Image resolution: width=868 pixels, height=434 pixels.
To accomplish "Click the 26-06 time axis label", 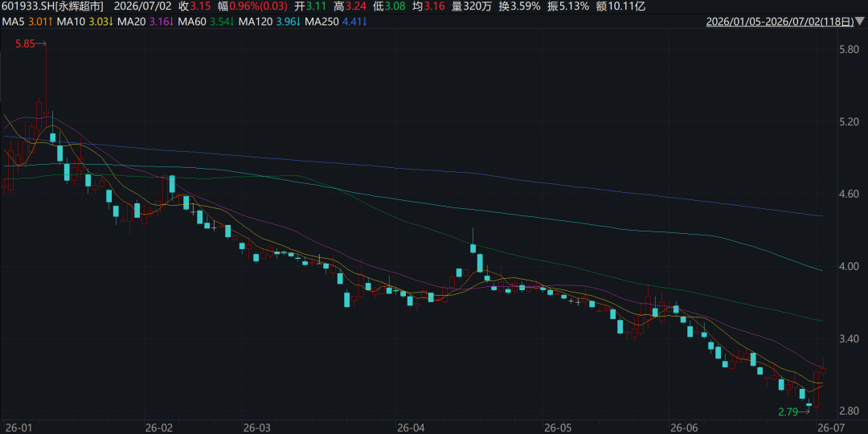I will coord(684,428).
